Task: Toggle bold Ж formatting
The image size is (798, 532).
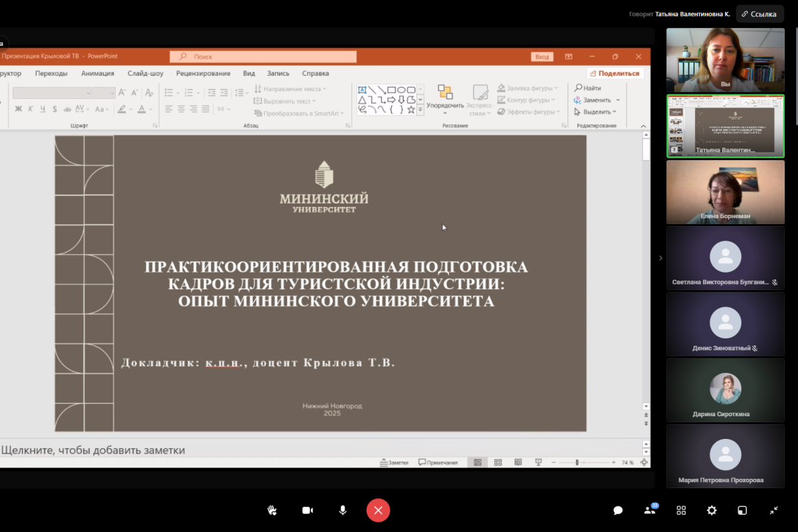Action: point(19,109)
